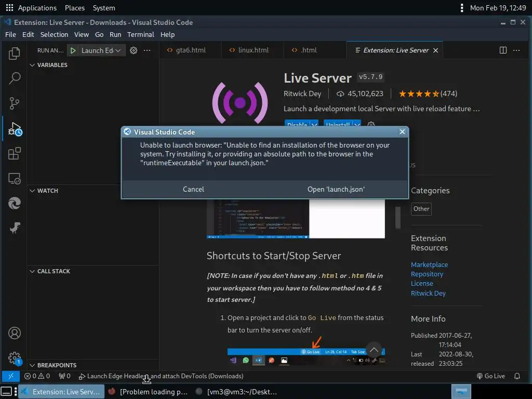Open the Search view in activity bar
Image resolution: width=532 pixels, height=399 pixels.
pyautogui.click(x=14, y=78)
